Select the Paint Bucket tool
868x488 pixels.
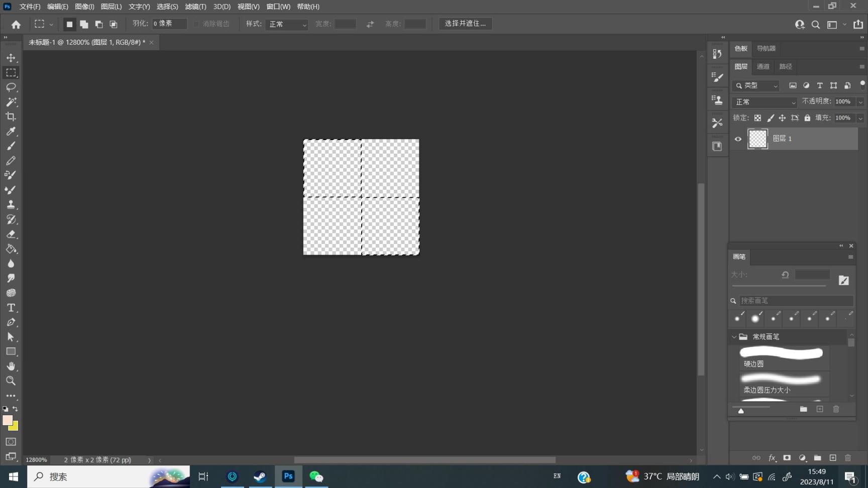pos(11,249)
